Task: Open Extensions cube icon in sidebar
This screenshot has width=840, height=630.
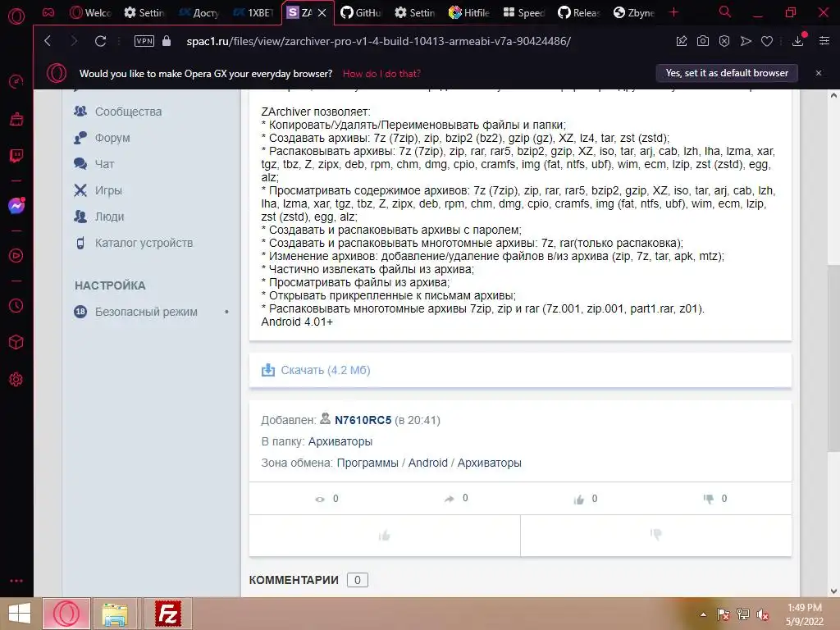Action: (16, 342)
